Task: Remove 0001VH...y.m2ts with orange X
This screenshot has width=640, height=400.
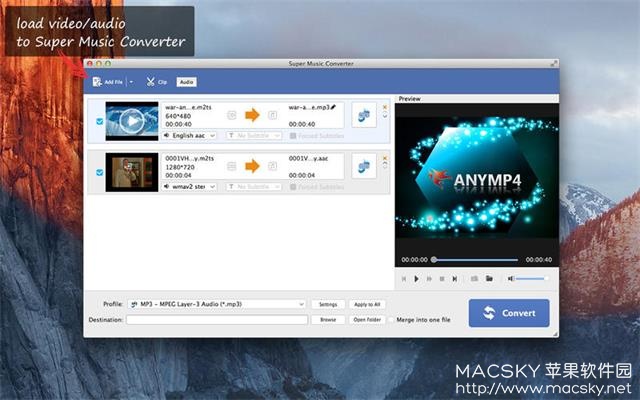Action: (x=384, y=158)
